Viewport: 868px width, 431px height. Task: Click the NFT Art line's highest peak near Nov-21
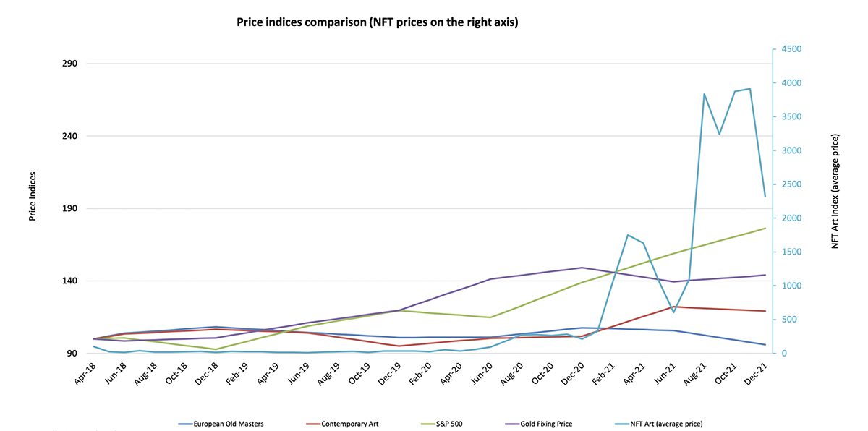click(x=750, y=89)
